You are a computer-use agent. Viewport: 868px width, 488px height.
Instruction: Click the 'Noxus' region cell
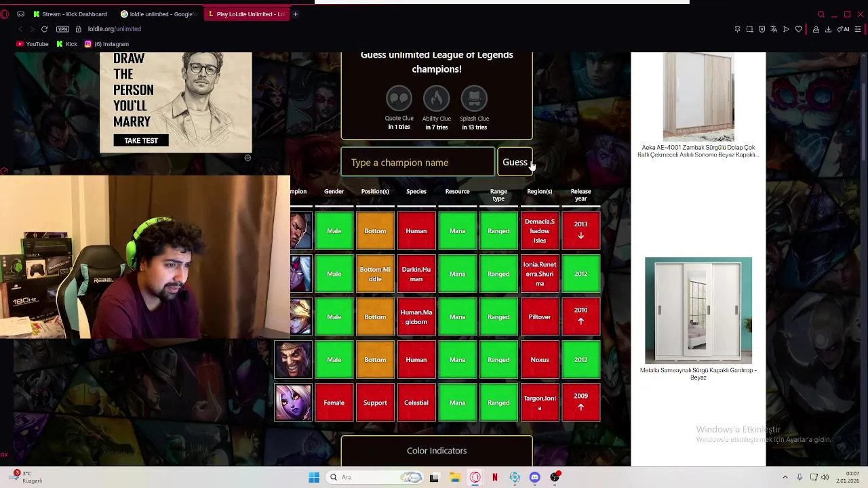[540, 360]
